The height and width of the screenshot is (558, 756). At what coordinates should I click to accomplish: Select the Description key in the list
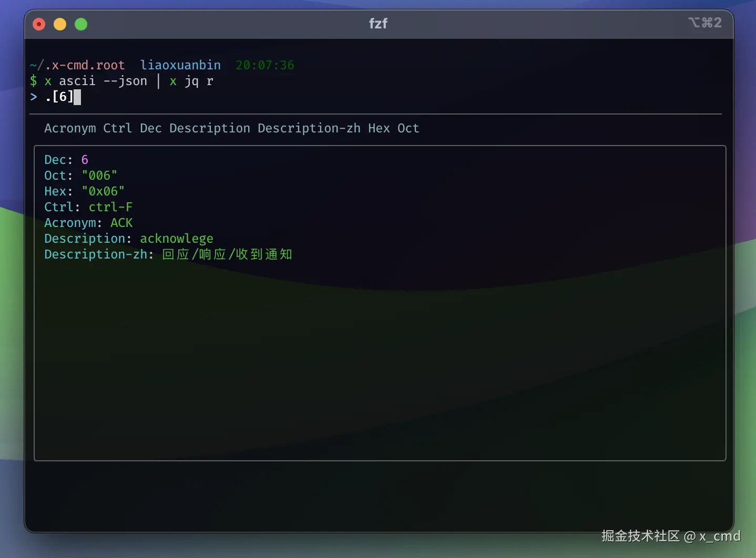click(x=210, y=128)
